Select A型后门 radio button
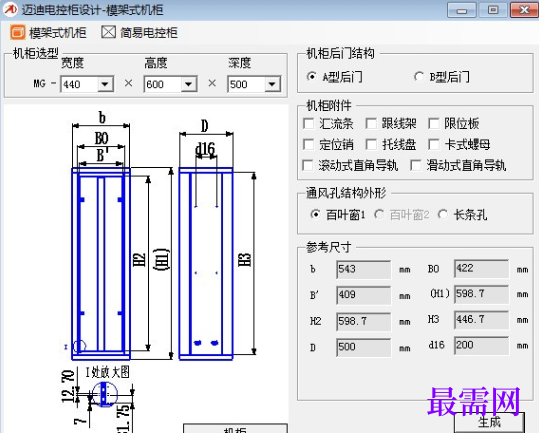The height and width of the screenshot is (433, 539). point(311,76)
